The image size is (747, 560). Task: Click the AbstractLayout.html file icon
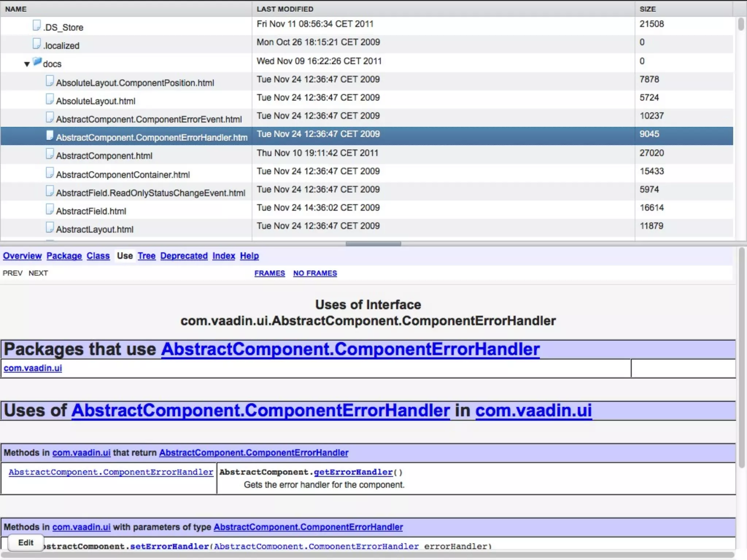click(50, 227)
